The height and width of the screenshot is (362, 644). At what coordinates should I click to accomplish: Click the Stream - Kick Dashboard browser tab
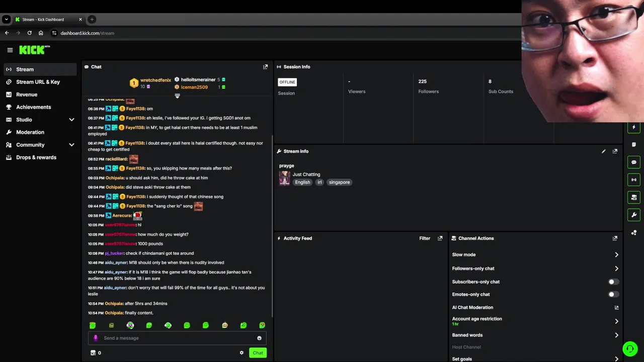48,19
